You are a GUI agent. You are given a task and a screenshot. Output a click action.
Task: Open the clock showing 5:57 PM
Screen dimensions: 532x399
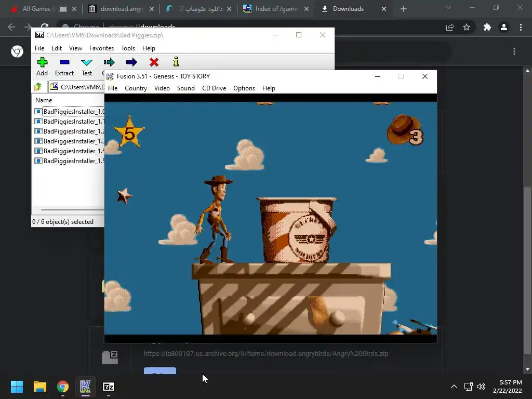coord(507,387)
